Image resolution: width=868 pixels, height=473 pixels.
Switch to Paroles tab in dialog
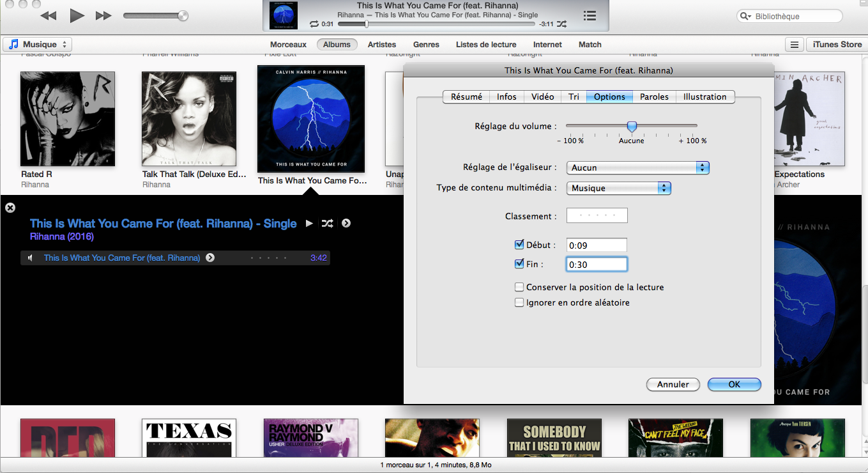(x=654, y=97)
